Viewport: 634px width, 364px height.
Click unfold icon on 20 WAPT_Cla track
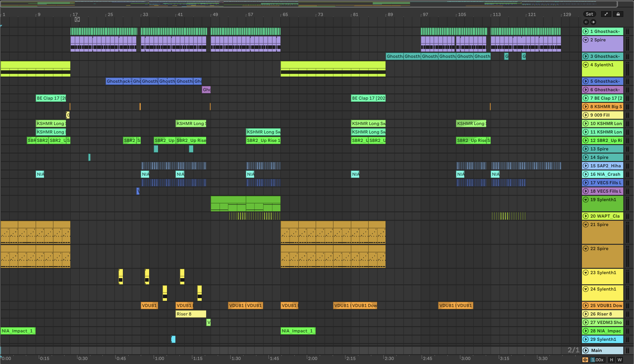point(585,216)
